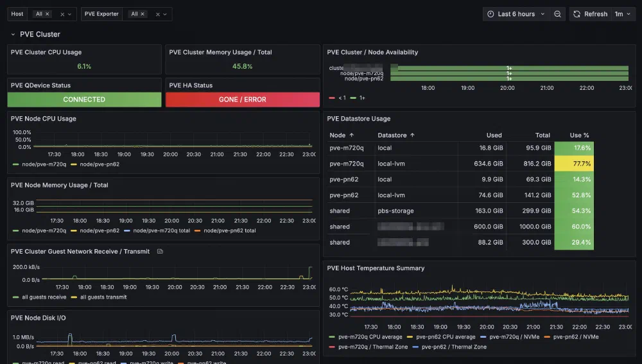Open the 1m refresh interval dropdown
642x364 pixels.
[x=623, y=14]
